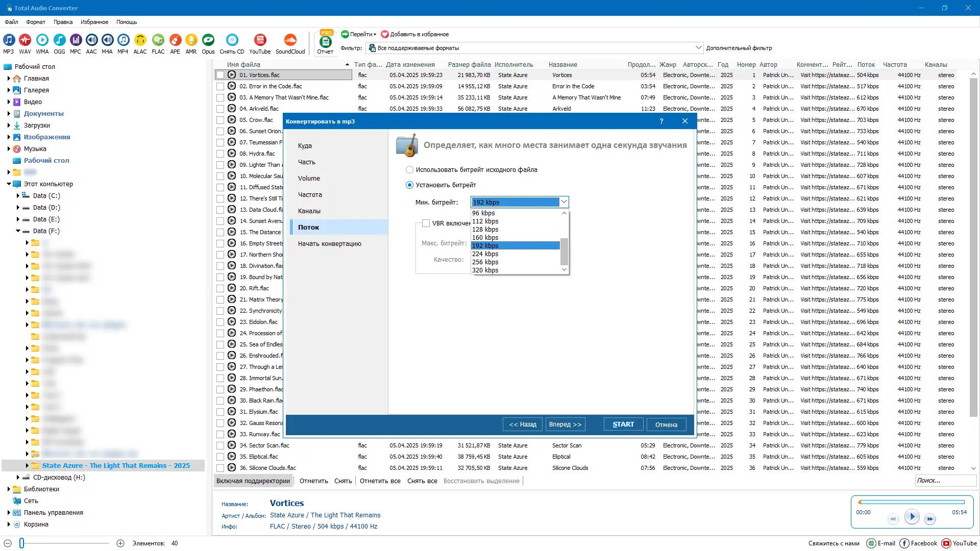Switch to the Частота settings tab

(310, 195)
